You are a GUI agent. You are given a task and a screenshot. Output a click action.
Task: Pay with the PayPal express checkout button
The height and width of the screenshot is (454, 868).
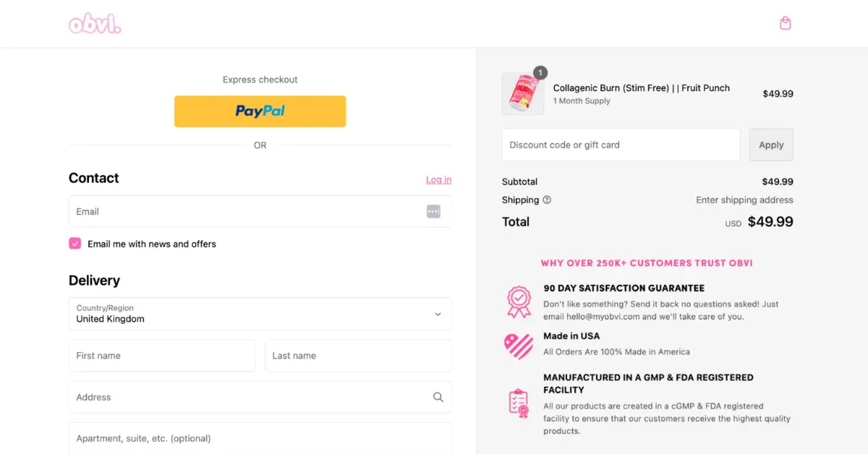click(x=260, y=111)
